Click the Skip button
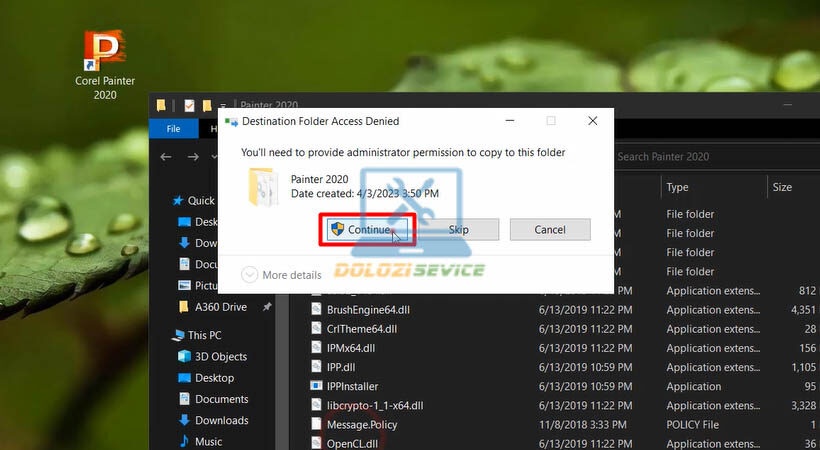 (x=458, y=229)
